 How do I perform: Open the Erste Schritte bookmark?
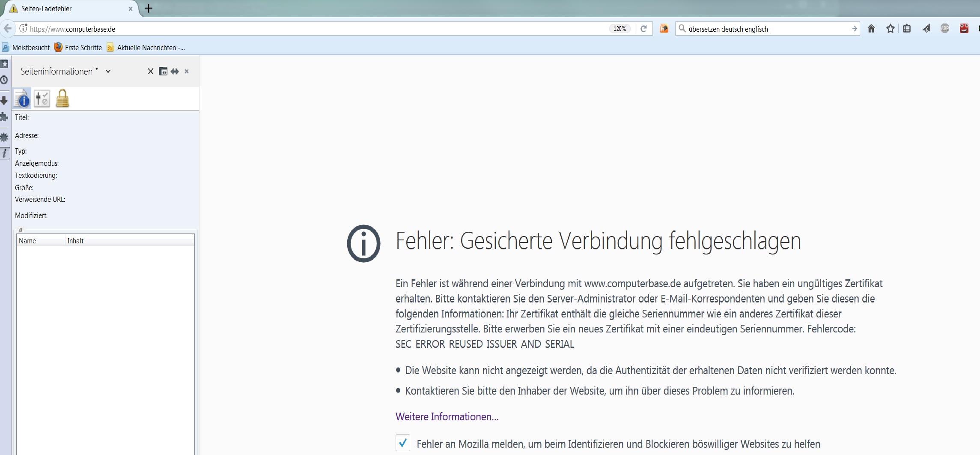click(x=78, y=48)
